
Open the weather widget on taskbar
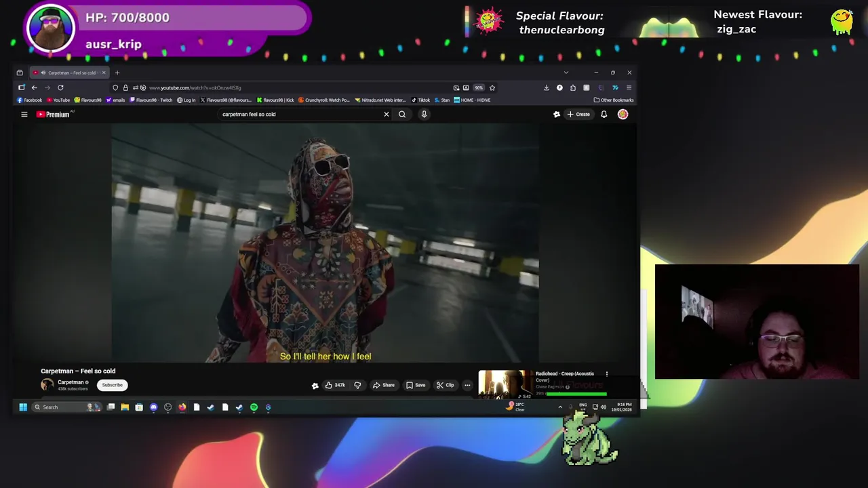click(x=515, y=407)
